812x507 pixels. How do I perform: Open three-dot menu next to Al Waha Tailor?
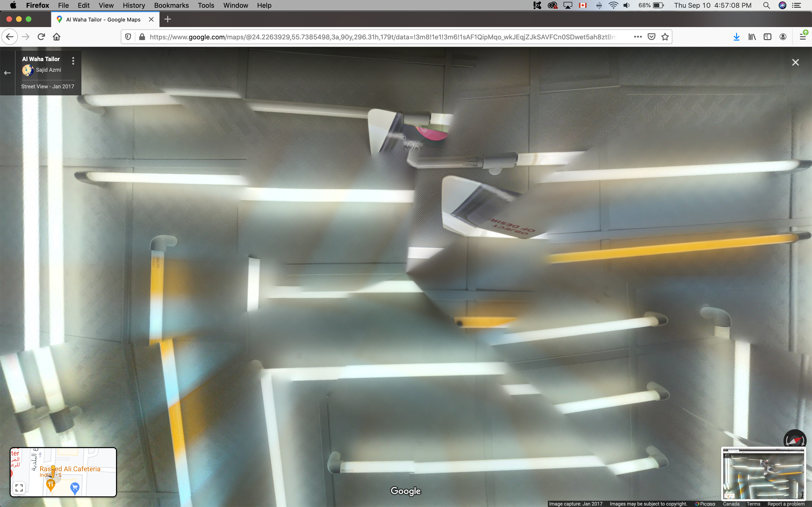click(73, 61)
